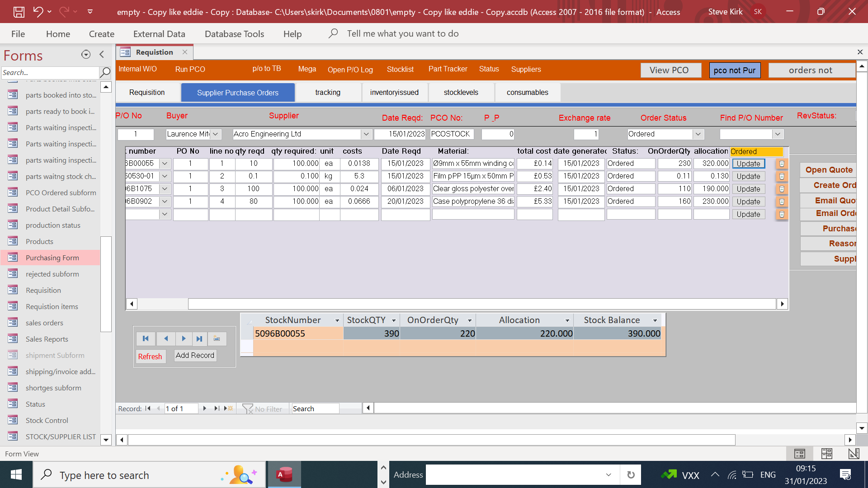Click the navigation pane scrollbar thumb

106,284
